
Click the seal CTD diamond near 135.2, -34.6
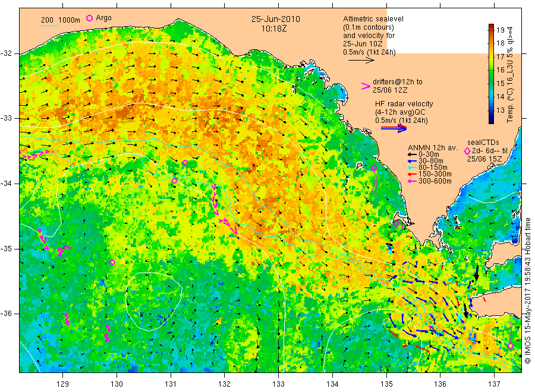point(396,225)
